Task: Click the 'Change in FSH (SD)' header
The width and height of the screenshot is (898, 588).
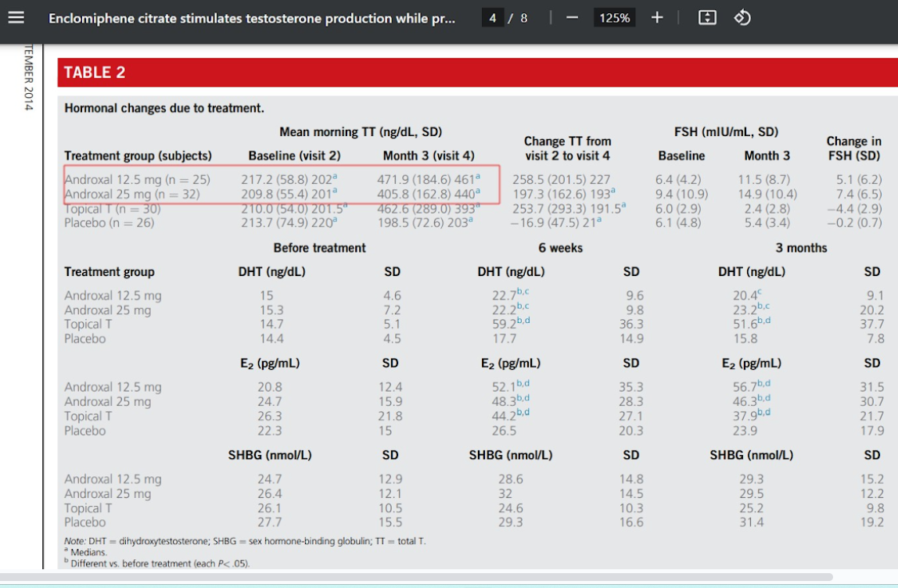Action: tap(853, 149)
